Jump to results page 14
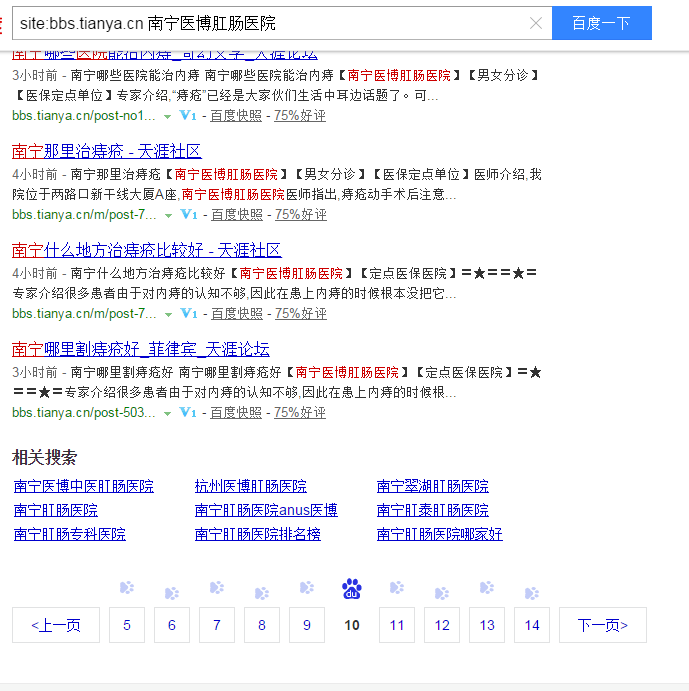 point(532,625)
